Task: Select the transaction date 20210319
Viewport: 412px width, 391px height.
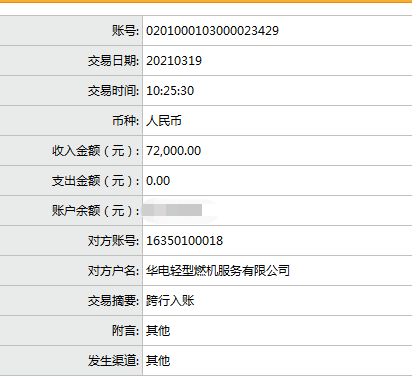Action: tap(174, 61)
